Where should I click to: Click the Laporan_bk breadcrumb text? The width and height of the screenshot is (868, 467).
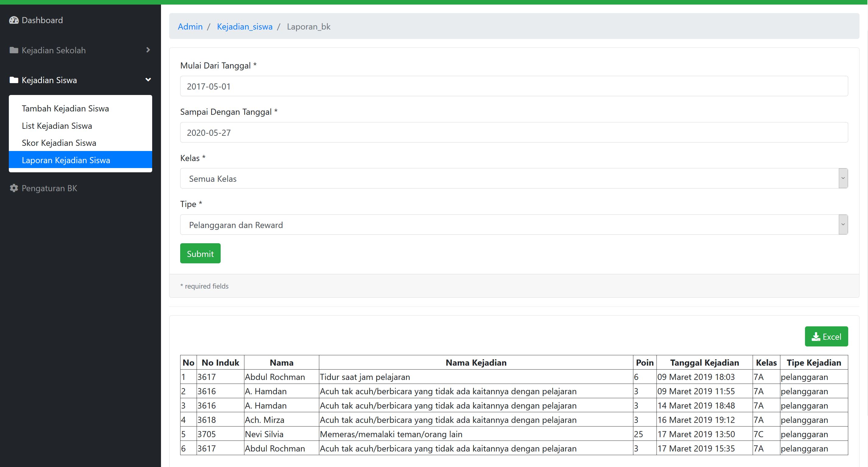(309, 26)
